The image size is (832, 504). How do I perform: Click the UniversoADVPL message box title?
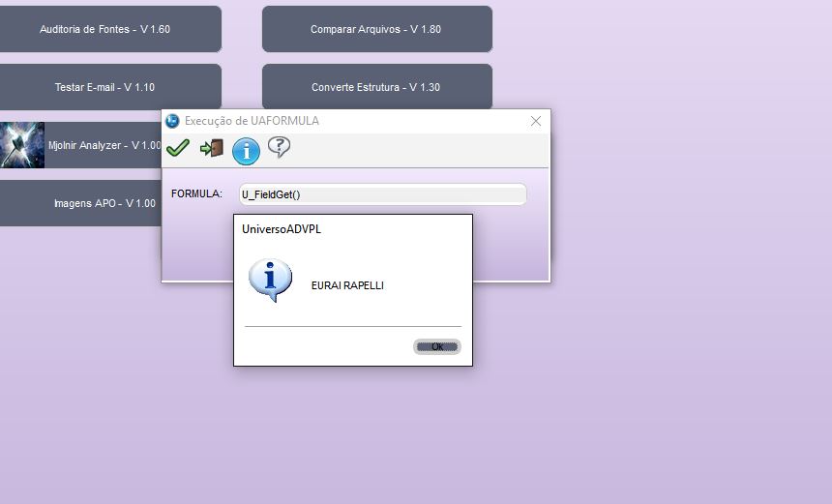tap(281, 229)
